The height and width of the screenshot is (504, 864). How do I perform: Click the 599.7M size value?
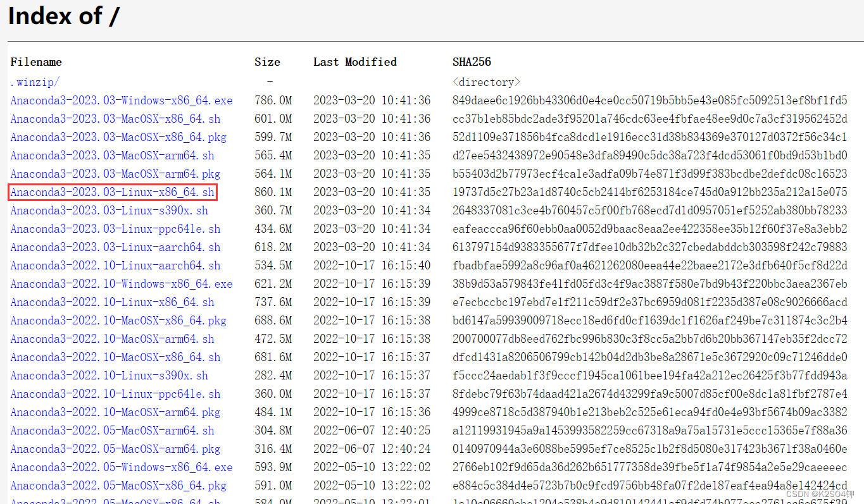pyautogui.click(x=273, y=137)
